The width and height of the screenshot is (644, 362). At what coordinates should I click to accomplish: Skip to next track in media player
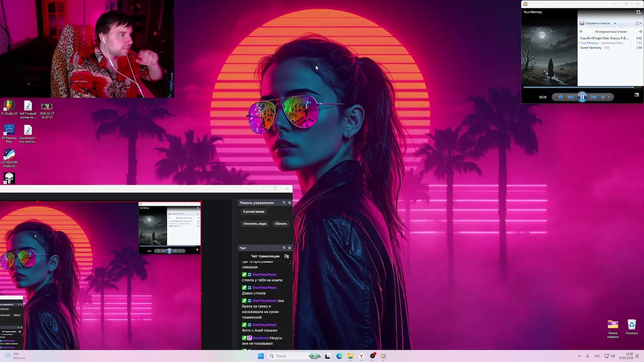point(594,97)
